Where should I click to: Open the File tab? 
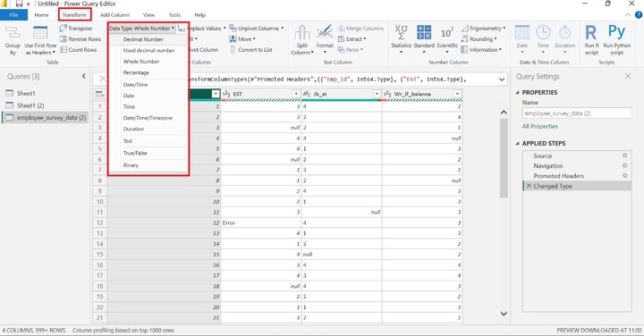(x=13, y=15)
